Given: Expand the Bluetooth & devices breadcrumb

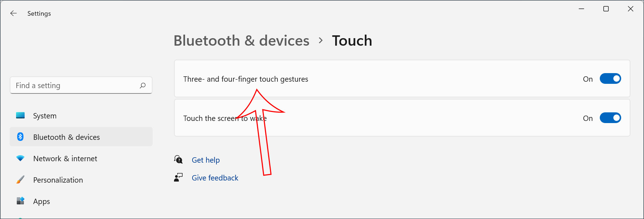Looking at the screenshot, I should (241, 41).
